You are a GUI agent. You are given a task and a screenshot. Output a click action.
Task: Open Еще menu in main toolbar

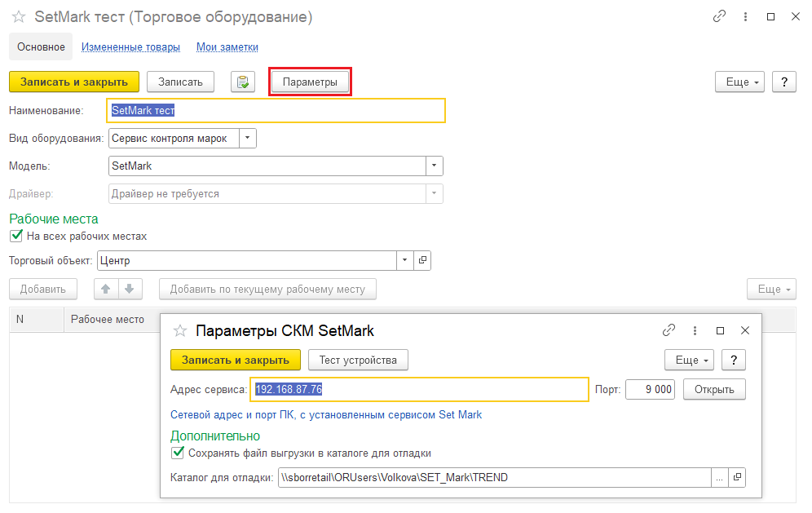739,82
